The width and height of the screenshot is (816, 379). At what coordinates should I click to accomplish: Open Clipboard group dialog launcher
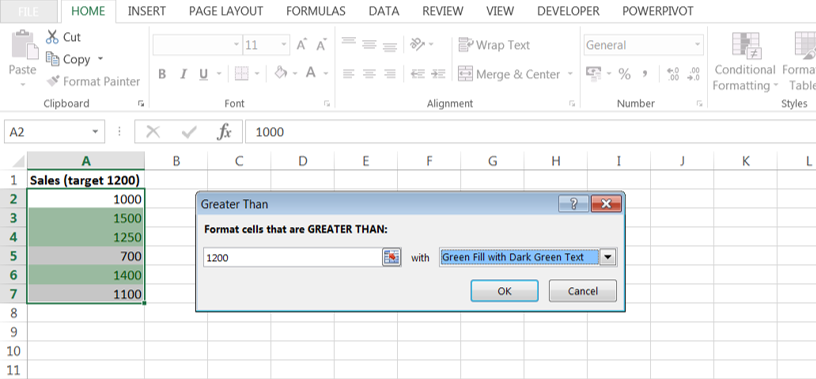(141, 104)
